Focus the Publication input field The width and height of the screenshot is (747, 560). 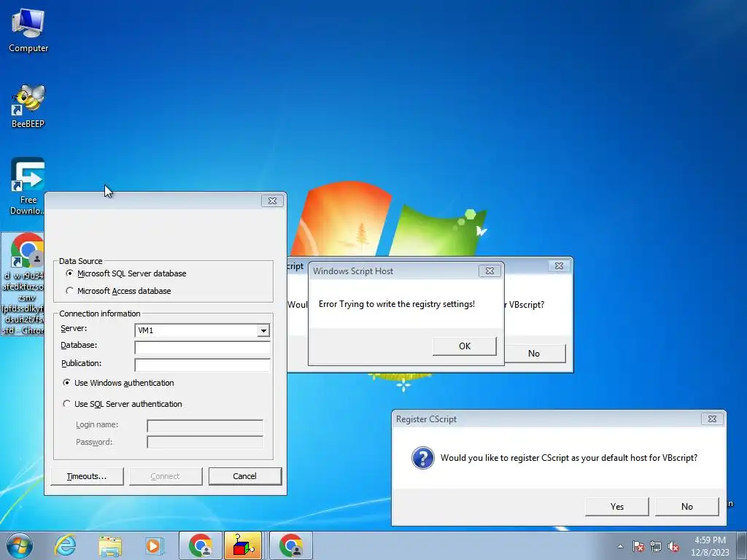click(x=203, y=365)
